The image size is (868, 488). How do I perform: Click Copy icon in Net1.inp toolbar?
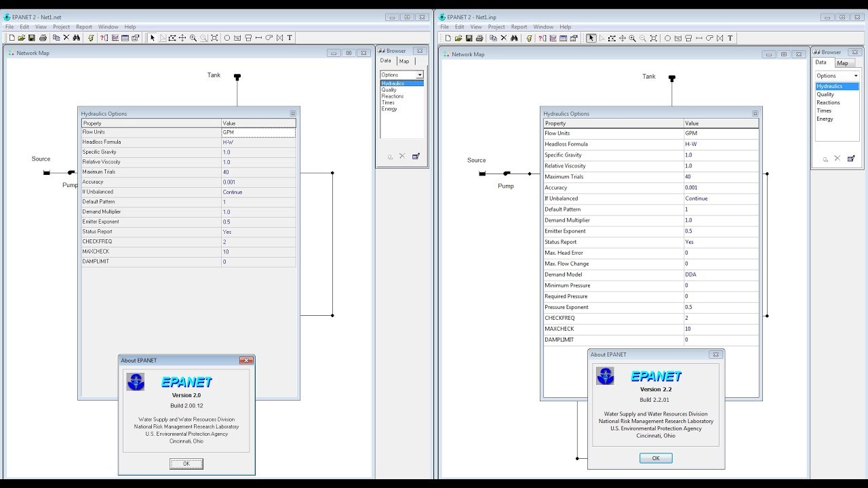493,38
